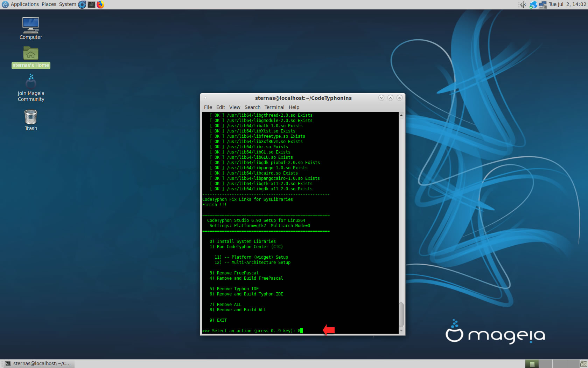
Task: Click the libgdk-x11-2.0.so Exists line
Action: (x=261, y=189)
